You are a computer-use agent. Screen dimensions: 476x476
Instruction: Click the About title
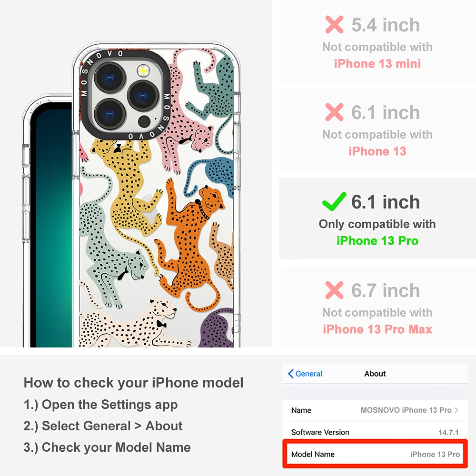(375, 374)
